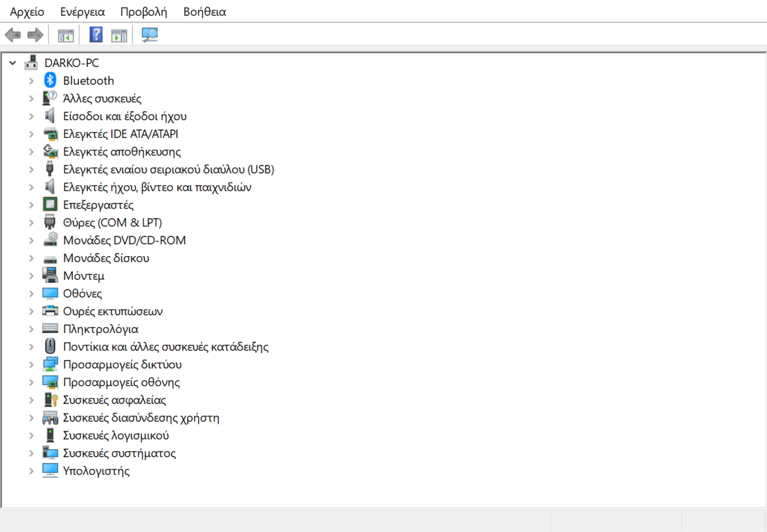
Task: Expand the Συσκευές συστήματος category
Action: (32, 453)
